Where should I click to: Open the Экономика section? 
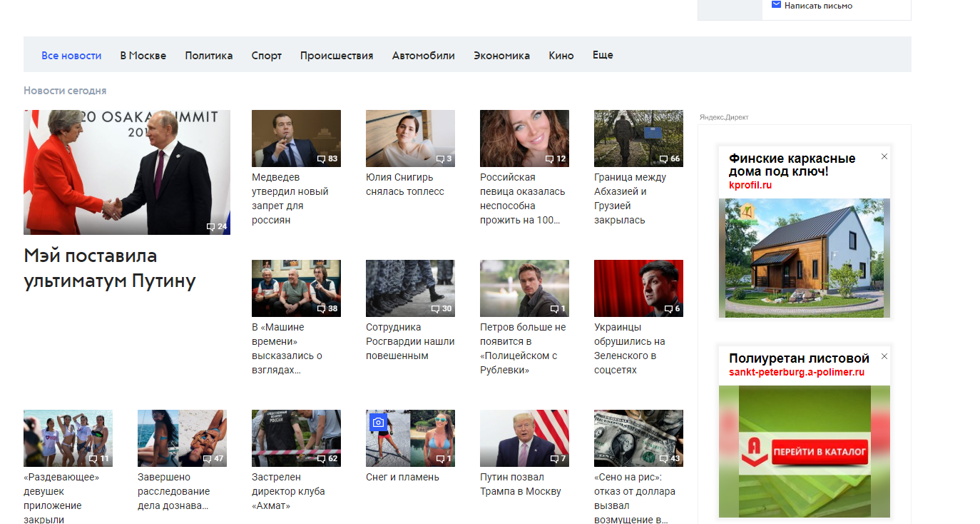click(501, 56)
